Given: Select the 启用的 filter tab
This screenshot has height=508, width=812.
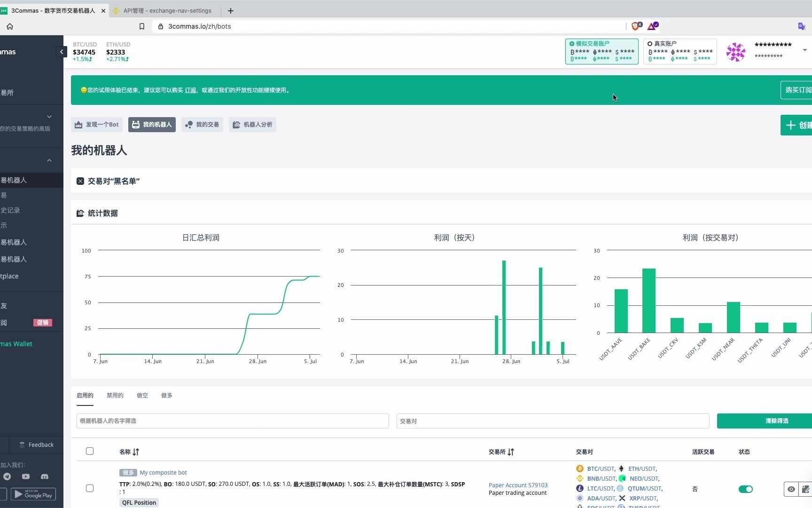Looking at the screenshot, I should point(85,396).
